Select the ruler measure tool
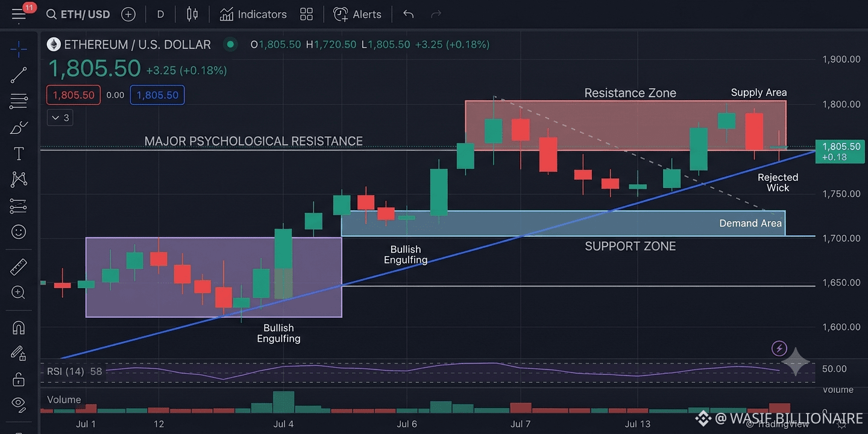The height and width of the screenshot is (434, 868). tap(19, 266)
